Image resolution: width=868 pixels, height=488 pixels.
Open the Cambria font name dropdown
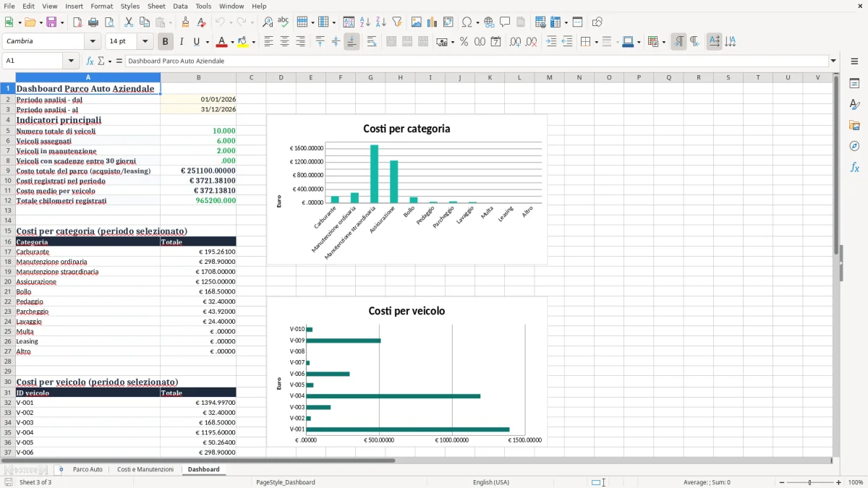point(92,42)
